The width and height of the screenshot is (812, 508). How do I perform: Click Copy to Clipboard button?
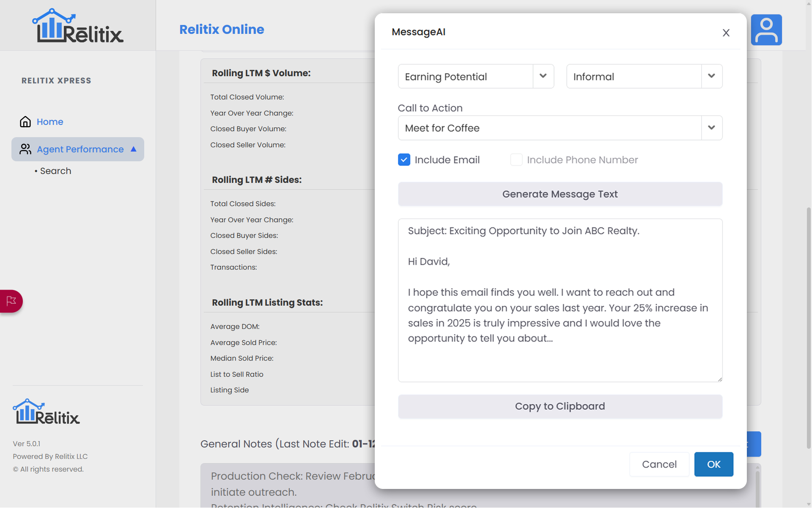[x=560, y=406]
